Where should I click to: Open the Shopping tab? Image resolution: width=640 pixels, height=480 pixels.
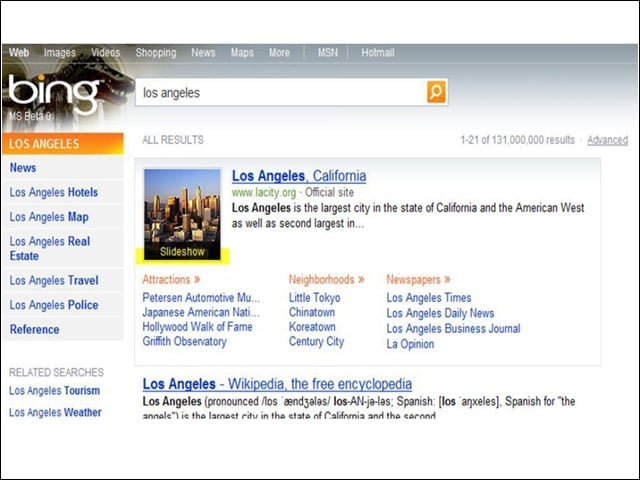(x=156, y=53)
